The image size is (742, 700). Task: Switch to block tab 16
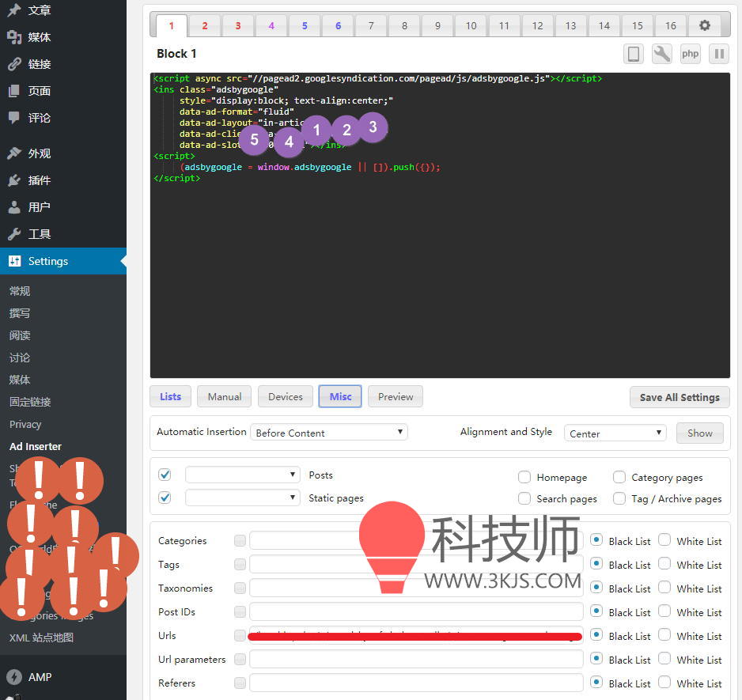(671, 25)
